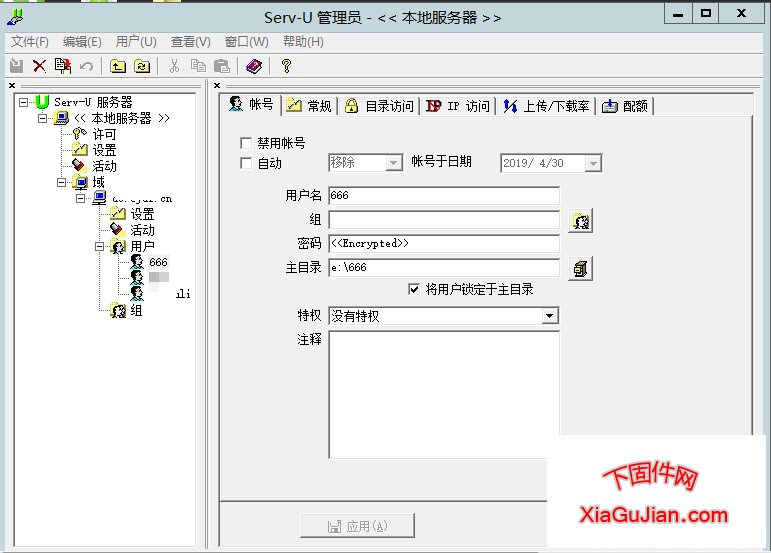Toggle 禁用帐号 checkbox
Screen dimensions: 771x553
pos(246,143)
